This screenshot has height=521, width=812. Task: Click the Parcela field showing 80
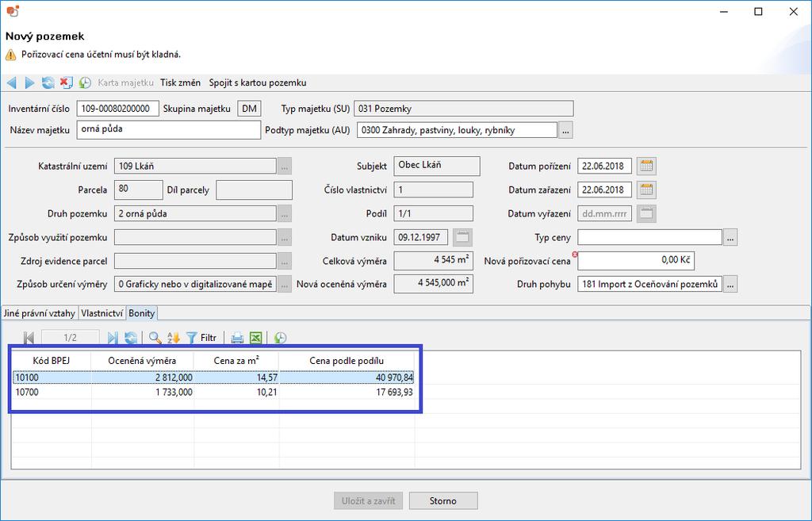[138, 190]
